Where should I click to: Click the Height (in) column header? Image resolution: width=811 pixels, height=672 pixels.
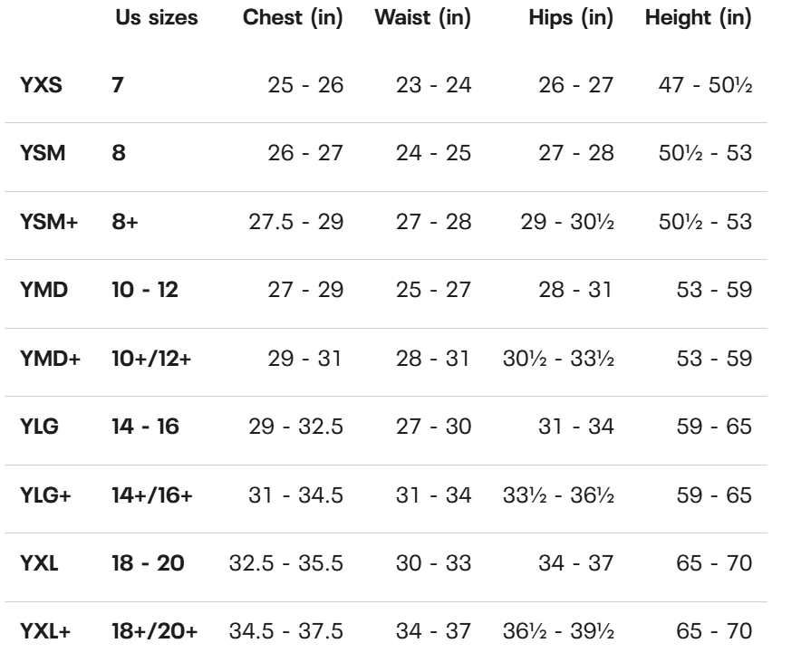coord(699,17)
